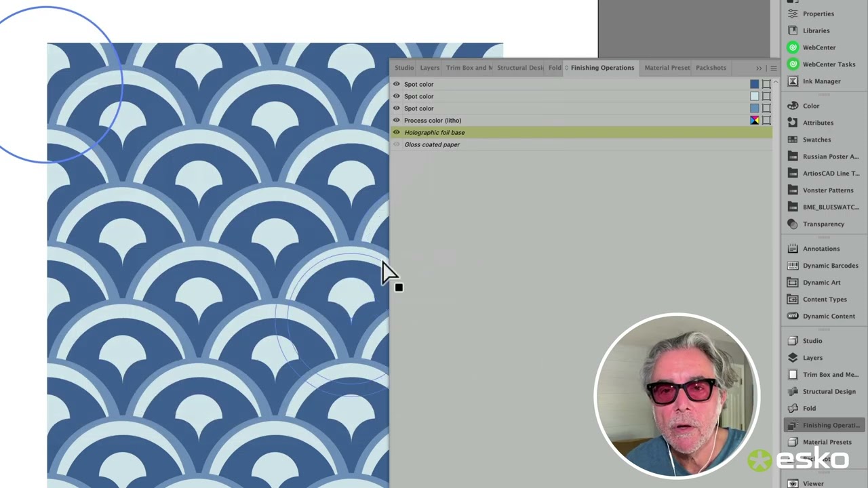Open the Dynamic Art panel
The image size is (868, 488).
point(814,283)
